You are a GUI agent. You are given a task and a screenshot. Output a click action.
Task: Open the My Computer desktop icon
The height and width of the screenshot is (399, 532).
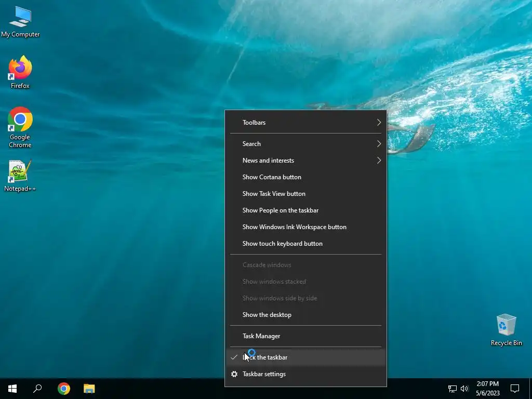click(x=20, y=21)
